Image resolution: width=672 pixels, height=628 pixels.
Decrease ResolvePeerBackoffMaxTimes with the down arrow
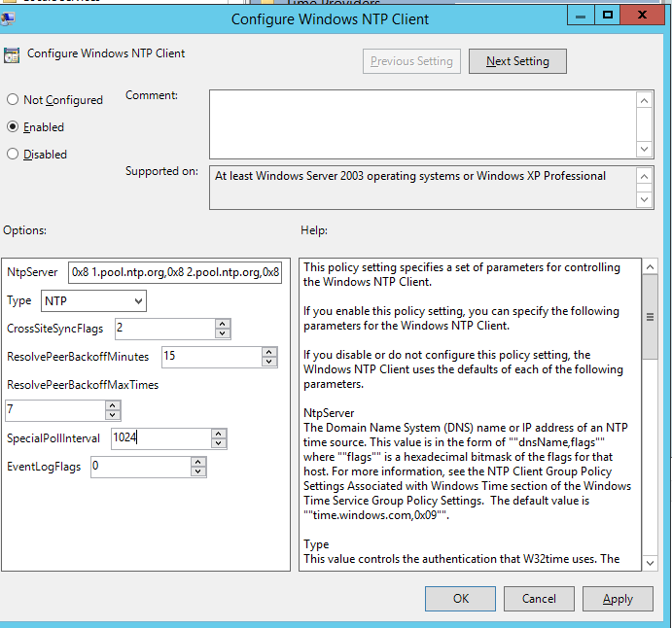click(112, 415)
